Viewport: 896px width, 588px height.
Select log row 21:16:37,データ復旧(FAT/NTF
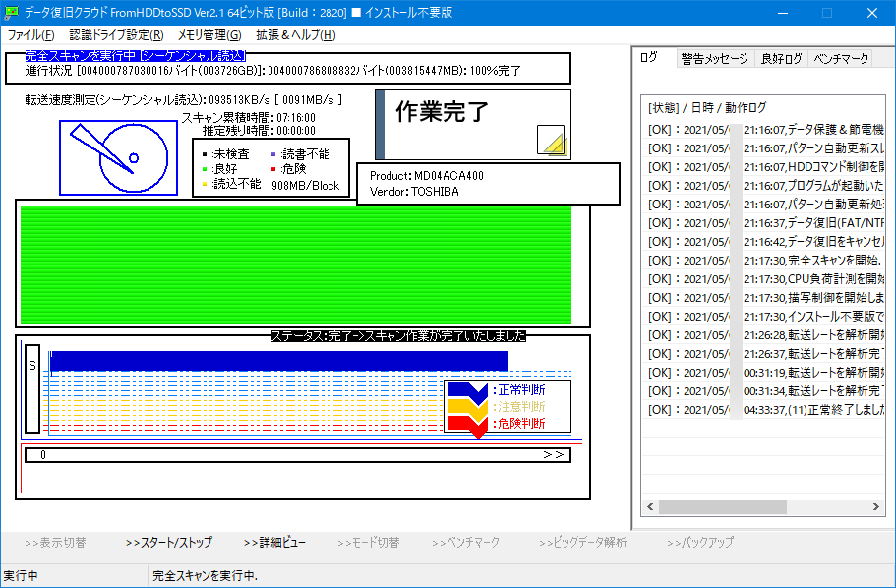pyautogui.click(x=763, y=223)
